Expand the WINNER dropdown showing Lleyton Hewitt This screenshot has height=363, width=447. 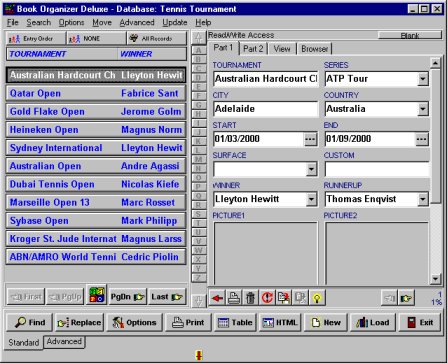[x=311, y=199]
